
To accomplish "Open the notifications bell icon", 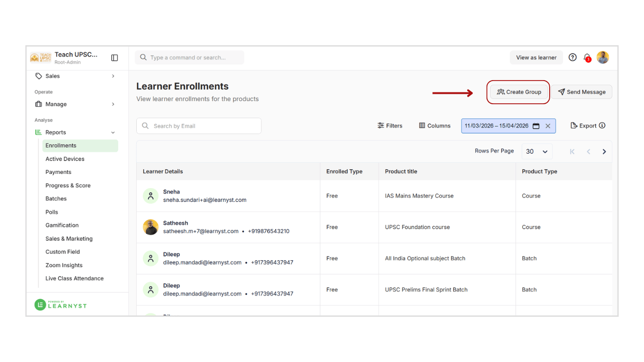I will 587,58.
